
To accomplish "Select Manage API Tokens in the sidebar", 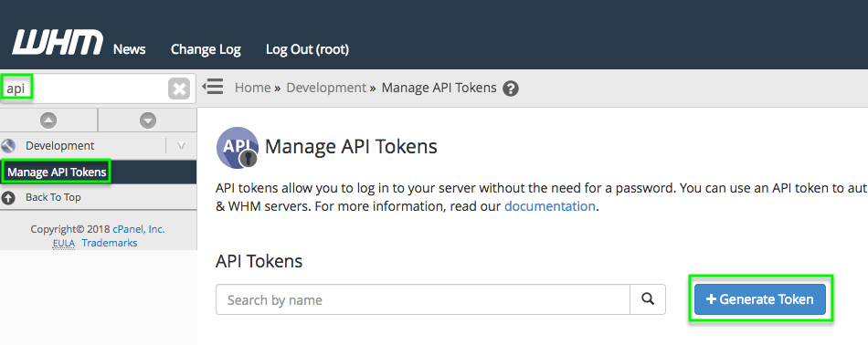I will pyautogui.click(x=57, y=172).
